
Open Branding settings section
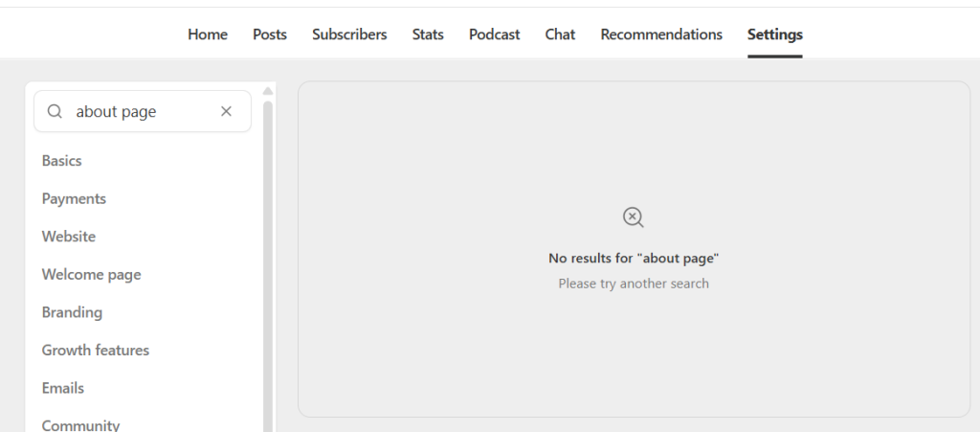pos(72,312)
